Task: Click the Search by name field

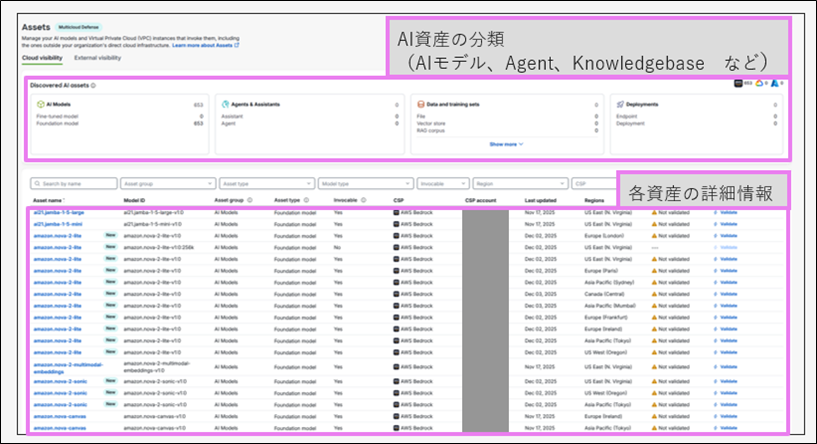Action: (x=73, y=184)
